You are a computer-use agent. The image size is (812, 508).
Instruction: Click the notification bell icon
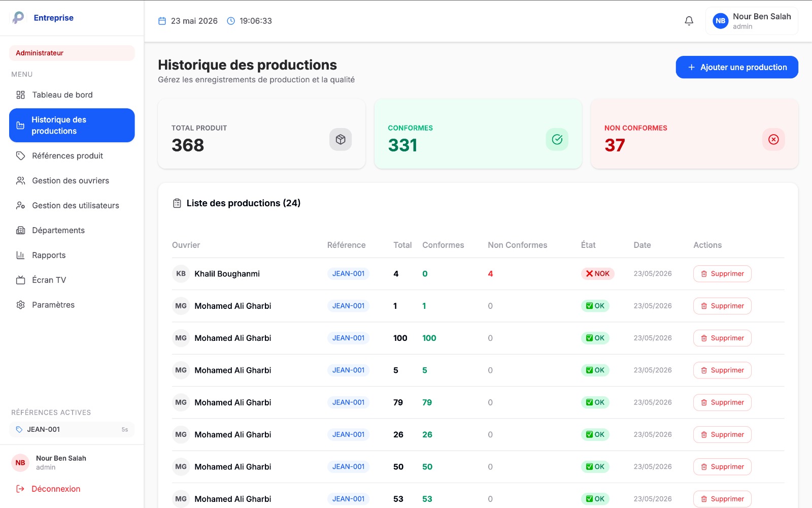[x=689, y=21]
